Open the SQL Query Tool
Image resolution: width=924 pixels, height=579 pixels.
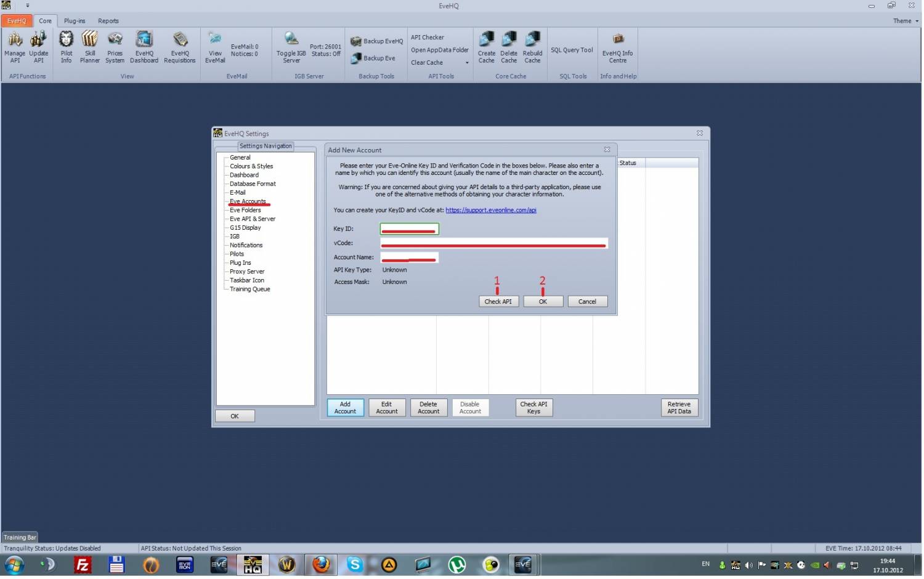(572, 50)
